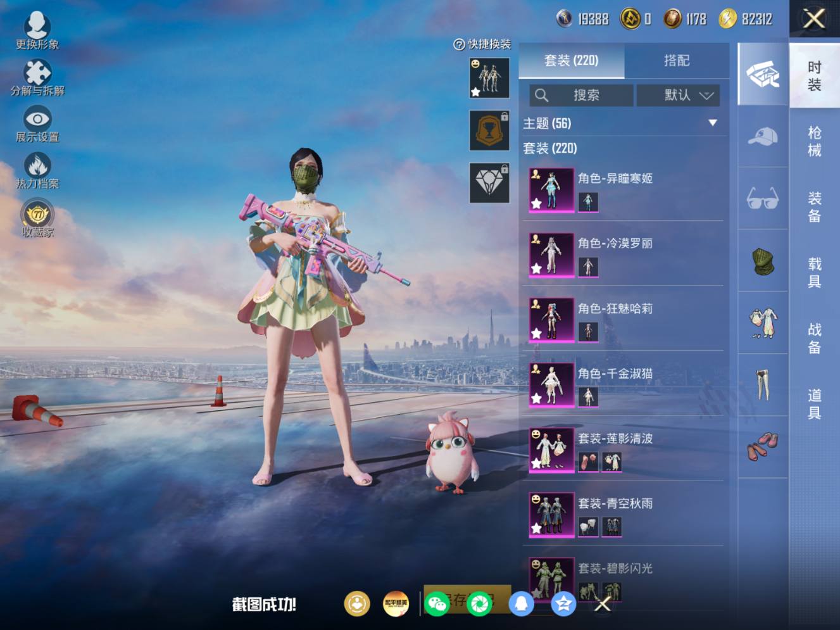The height and width of the screenshot is (630, 840).
Task: Select 角色-异瞳寒姬 outfit thumbnail
Action: pyautogui.click(x=551, y=190)
